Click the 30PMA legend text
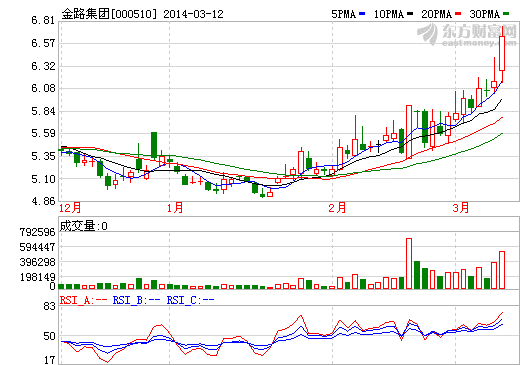 (x=485, y=14)
